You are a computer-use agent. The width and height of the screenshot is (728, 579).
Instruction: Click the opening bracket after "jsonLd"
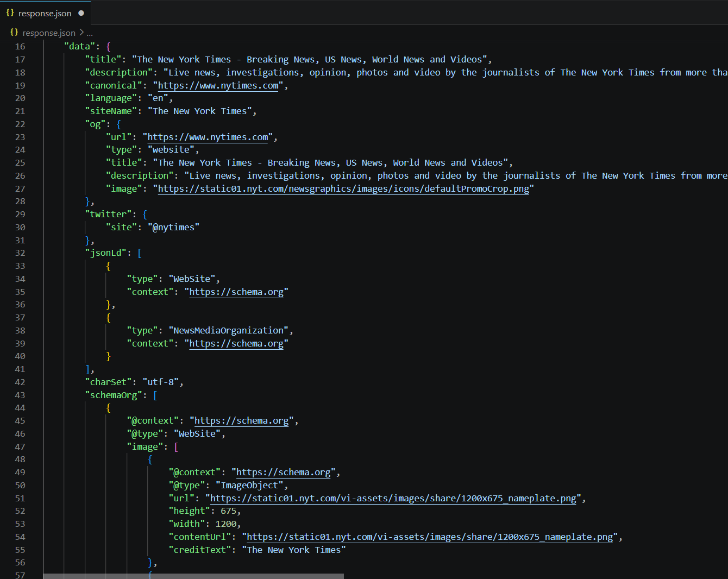(140, 253)
